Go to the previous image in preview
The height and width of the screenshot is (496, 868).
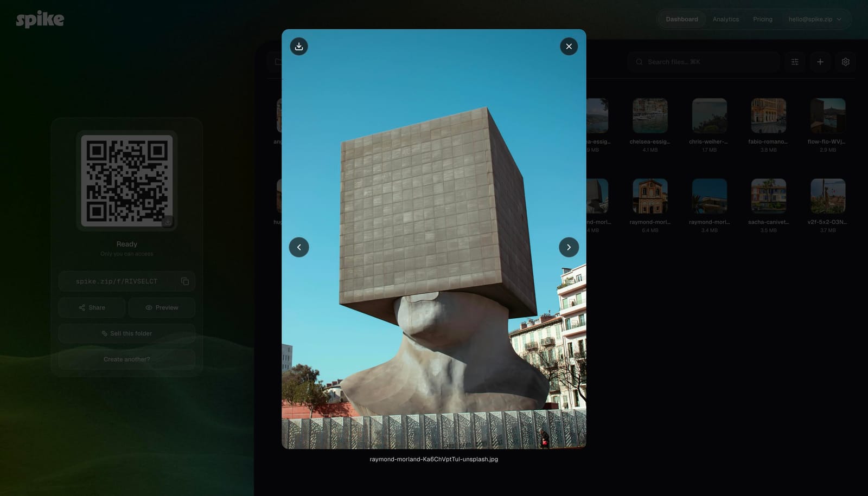[x=299, y=247]
